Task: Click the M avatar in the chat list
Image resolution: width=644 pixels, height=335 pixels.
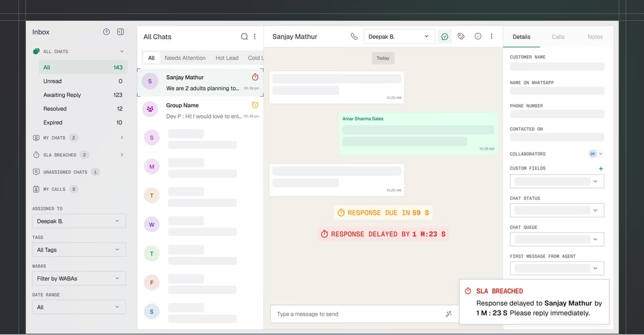Action: 151,167
